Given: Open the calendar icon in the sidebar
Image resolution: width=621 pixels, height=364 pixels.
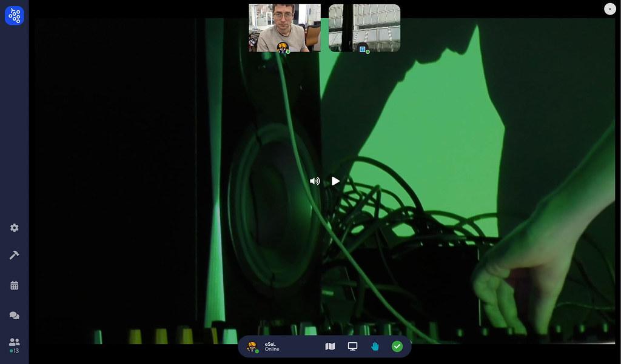Looking at the screenshot, I should pyautogui.click(x=15, y=285).
